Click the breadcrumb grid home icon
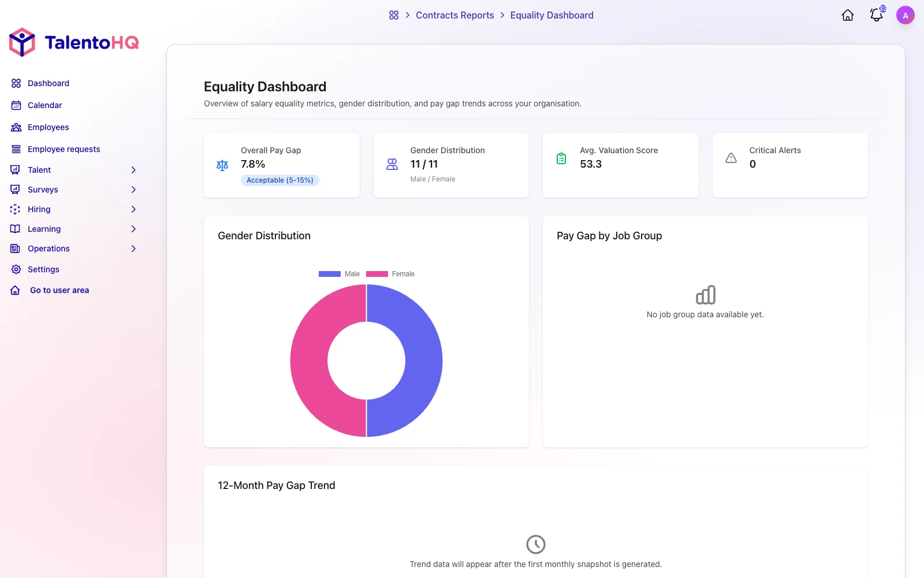 pyautogui.click(x=394, y=15)
